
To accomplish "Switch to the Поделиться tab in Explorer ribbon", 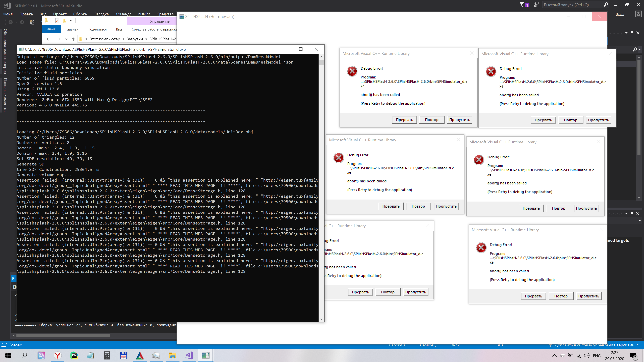I will [x=97, y=29].
